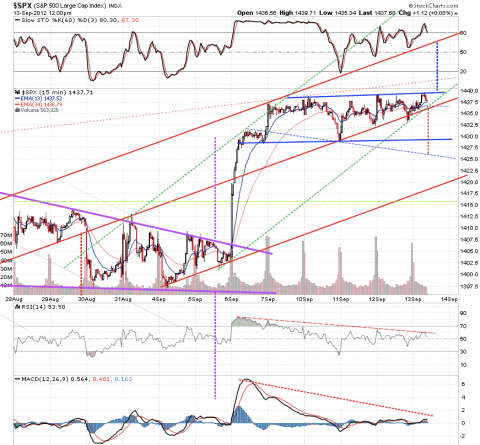Image resolution: width=480 pixels, height=445 pixels.
Task: Click the 13-Sep-2012 12:00pm timestamp
Action: [42, 13]
